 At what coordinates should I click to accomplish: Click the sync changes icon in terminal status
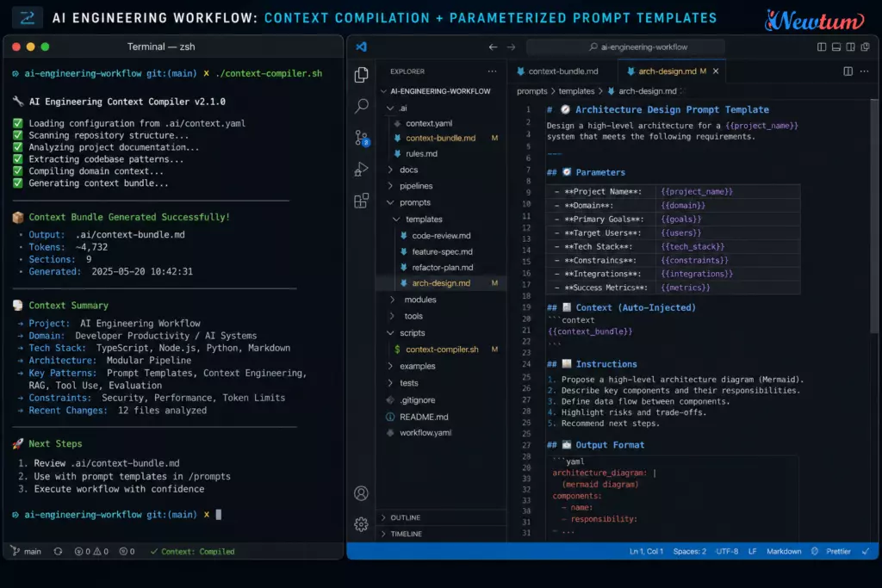(58, 552)
